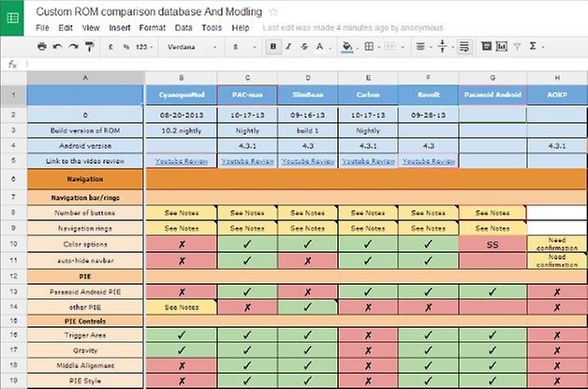This screenshot has width=588, height=389.
Task: Open Revolt Youtube Review link
Action: click(429, 161)
